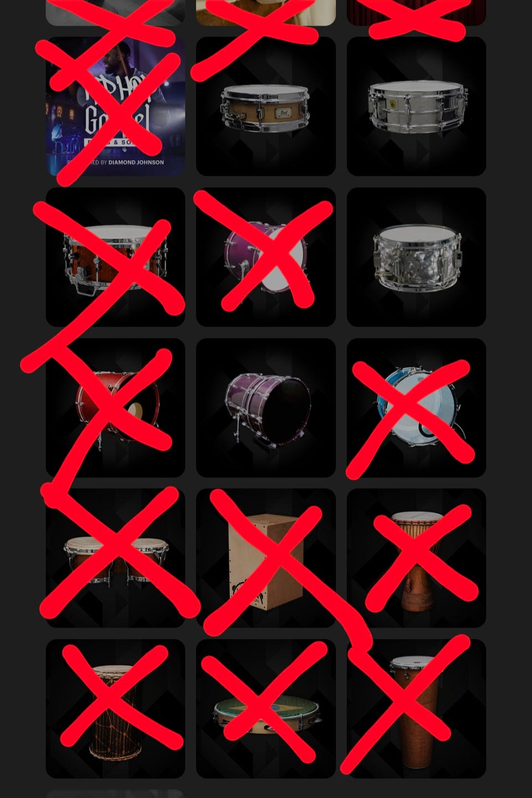Viewport: 532px width, 798px height.
Task: Choose the chrome steel snare drum tile
Action: point(417,106)
